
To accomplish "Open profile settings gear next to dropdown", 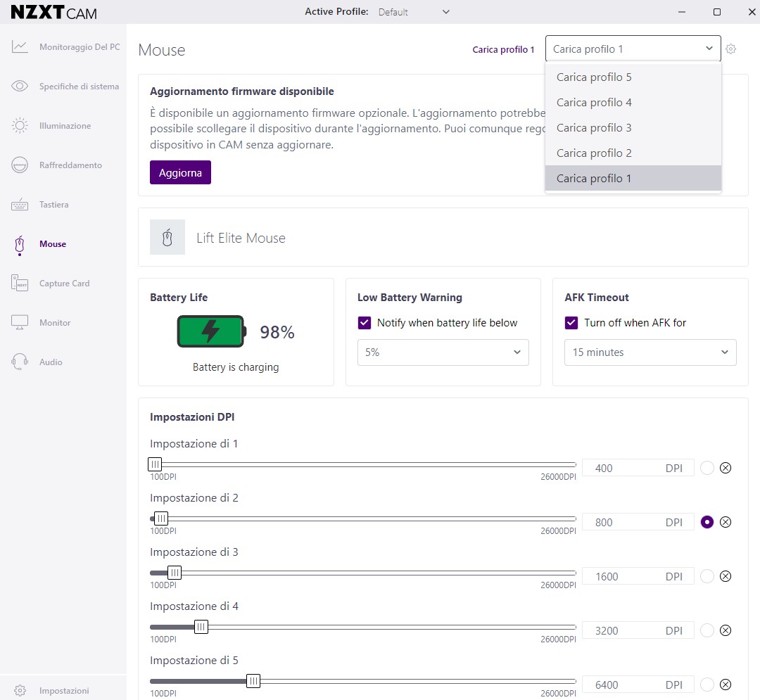I will pyautogui.click(x=731, y=49).
